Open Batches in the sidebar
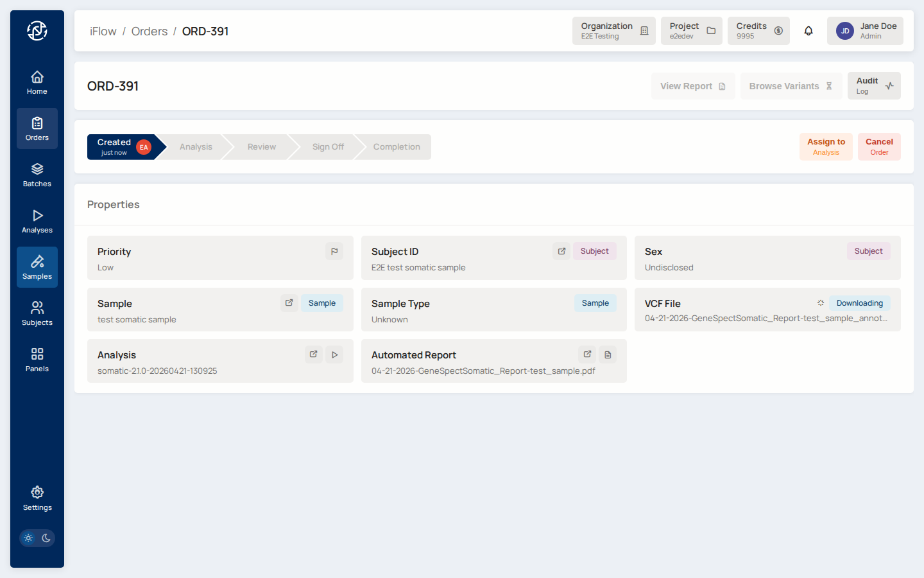 37,175
